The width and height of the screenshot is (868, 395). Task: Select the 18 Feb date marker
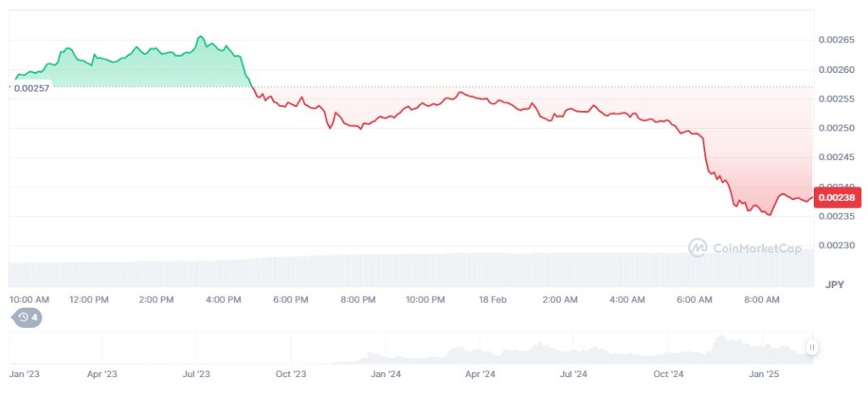pos(492,300)
